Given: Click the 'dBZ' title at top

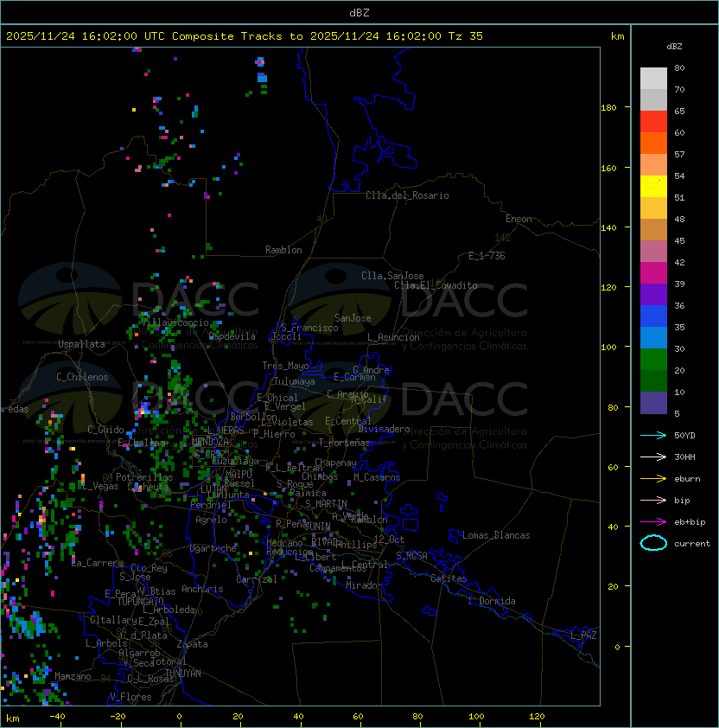Looking at the screenshot, I should (359, 13).
